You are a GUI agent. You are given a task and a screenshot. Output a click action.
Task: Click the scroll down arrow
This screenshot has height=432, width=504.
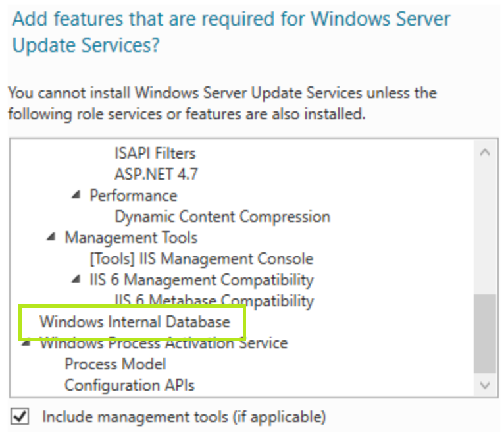pos(484,386)
